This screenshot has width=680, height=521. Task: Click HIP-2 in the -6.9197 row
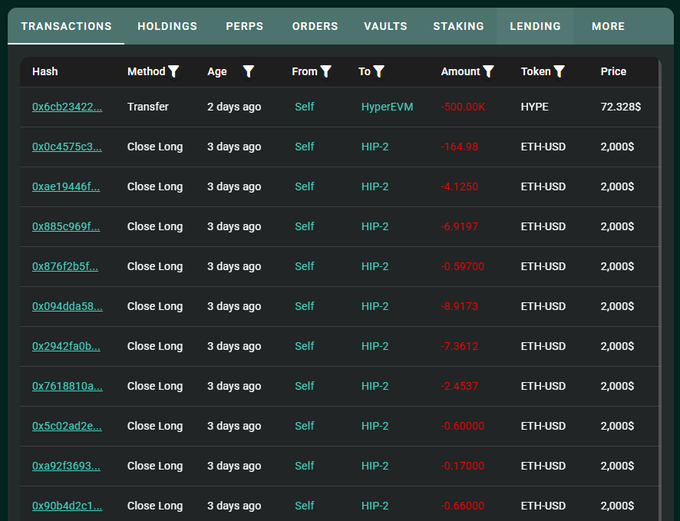pos(375,226)
